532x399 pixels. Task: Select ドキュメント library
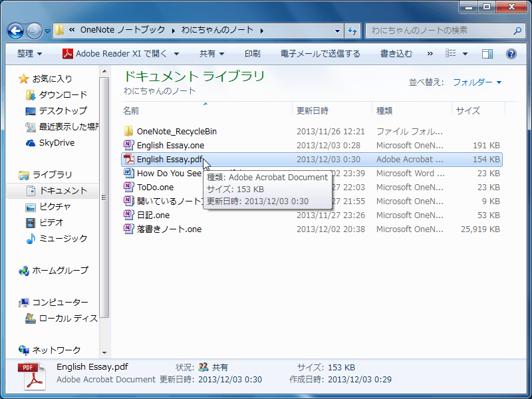tap(57, 191)
